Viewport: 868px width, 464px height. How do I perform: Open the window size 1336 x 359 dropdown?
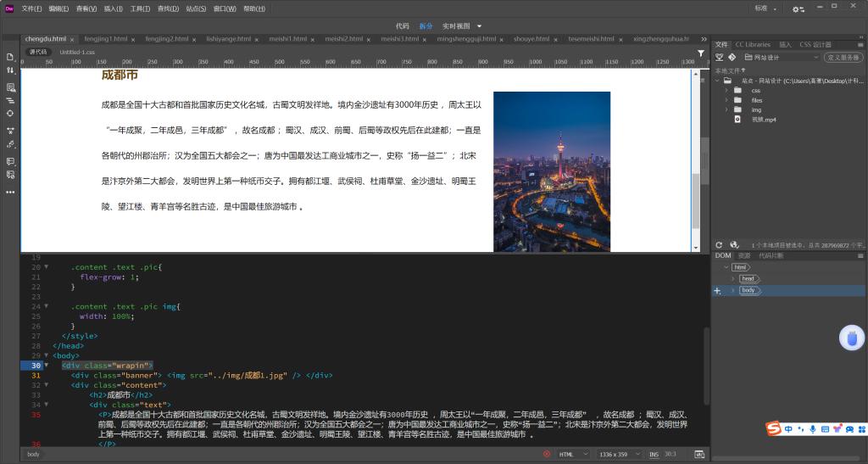[x=618, y=455]
